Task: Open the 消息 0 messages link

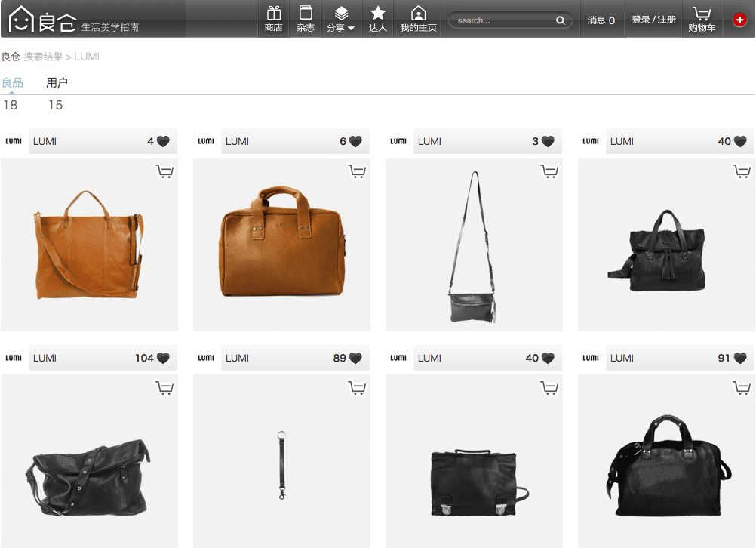Action: [x=601, y=20]
